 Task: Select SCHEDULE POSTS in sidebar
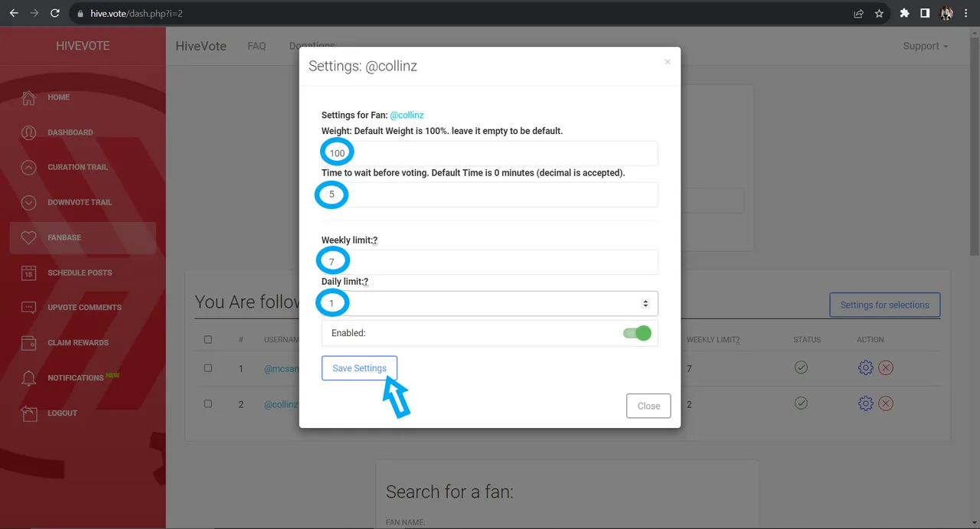pos(80,273)
